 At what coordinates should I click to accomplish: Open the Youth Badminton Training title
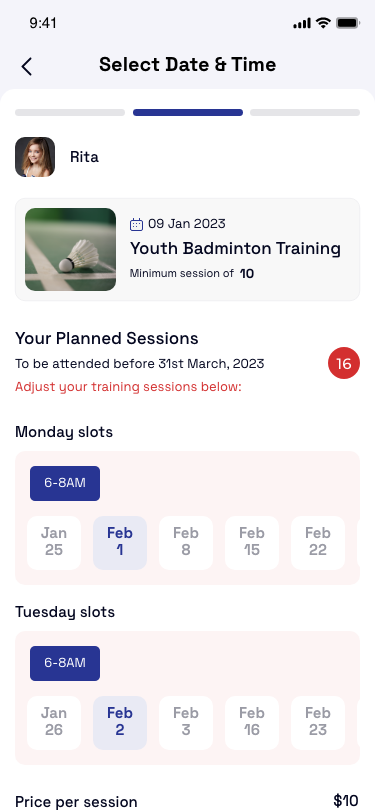235,249
